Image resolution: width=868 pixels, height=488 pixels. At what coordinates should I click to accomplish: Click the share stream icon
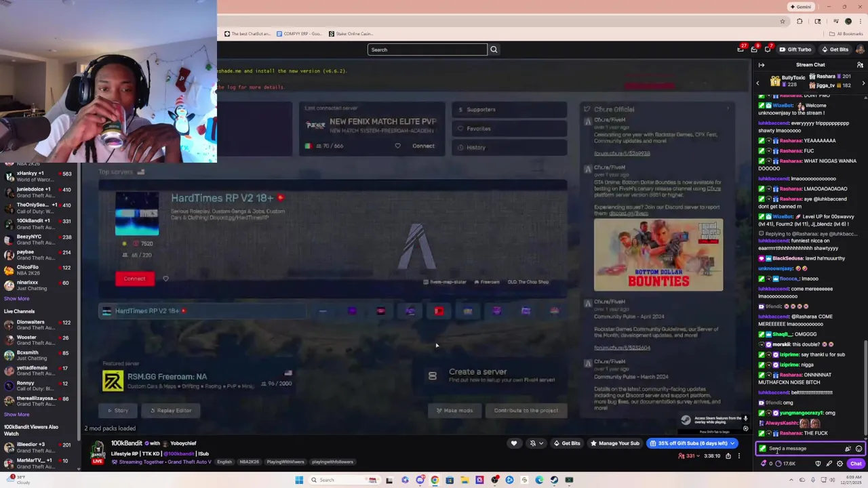pyautogui.click(x=728, y=456)
